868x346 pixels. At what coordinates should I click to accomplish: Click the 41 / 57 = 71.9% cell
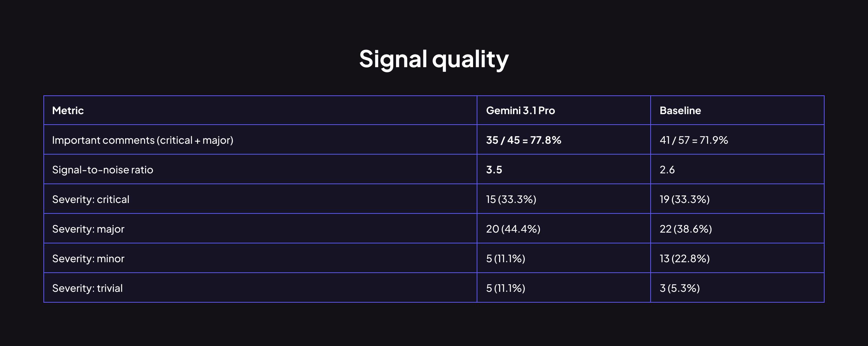click(x=693, y=140)
